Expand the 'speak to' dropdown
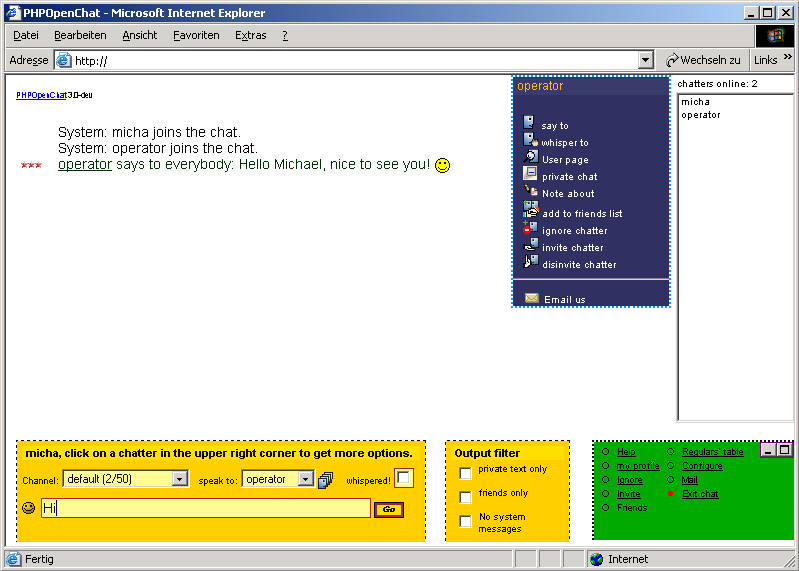 306,479
